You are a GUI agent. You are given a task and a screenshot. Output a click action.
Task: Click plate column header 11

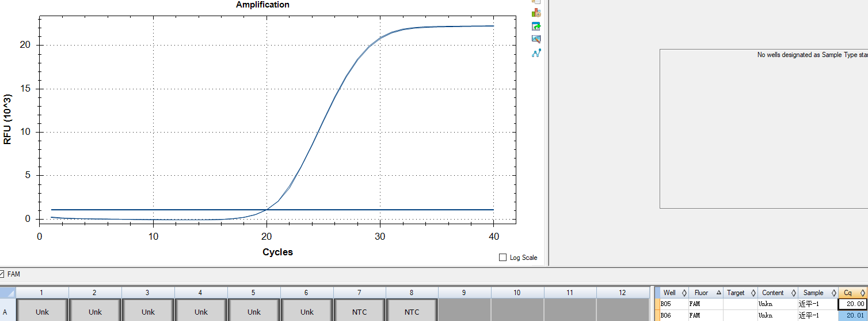570,293
